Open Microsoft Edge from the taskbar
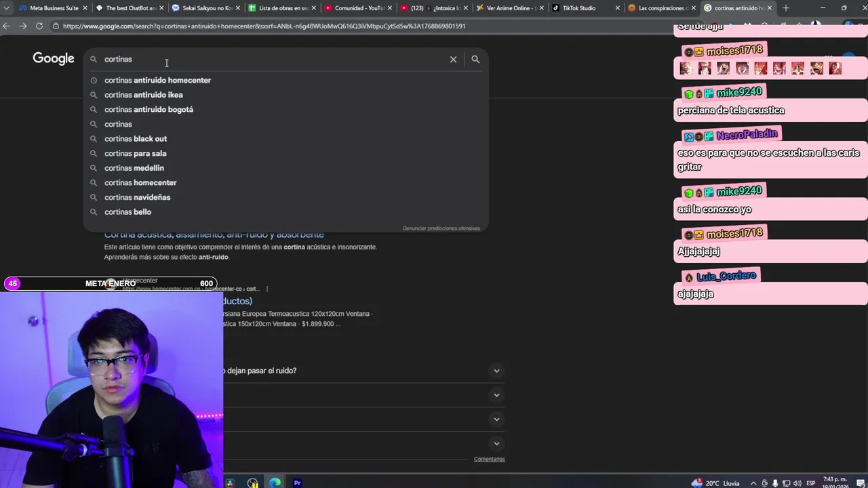 point(275,483)
